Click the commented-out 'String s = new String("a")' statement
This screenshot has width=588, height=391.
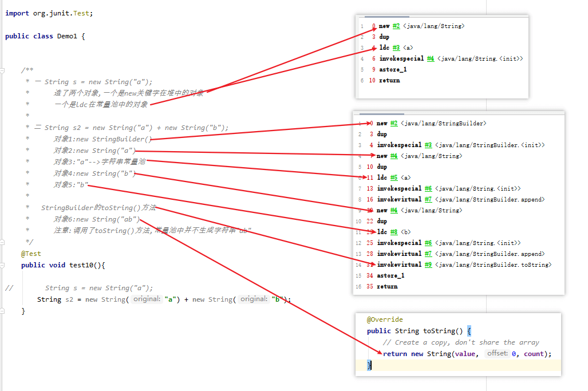click(99, 288)
